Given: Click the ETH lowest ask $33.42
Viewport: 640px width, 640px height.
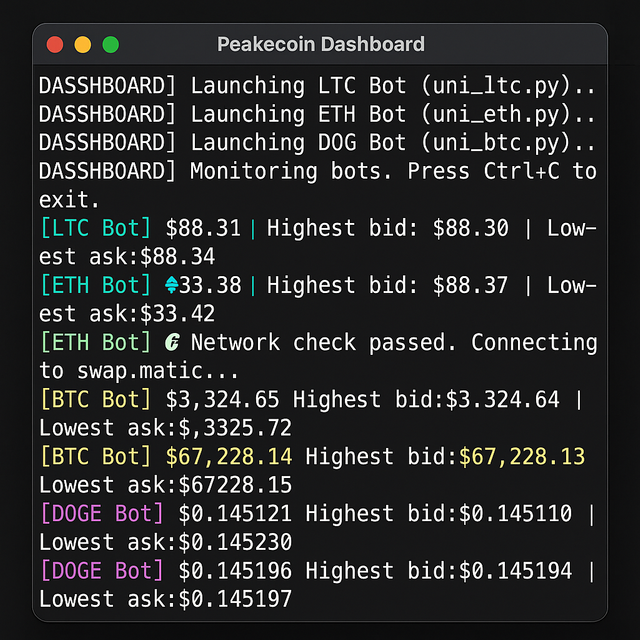Looking at the screenshot, I should [x=177, y=314].
